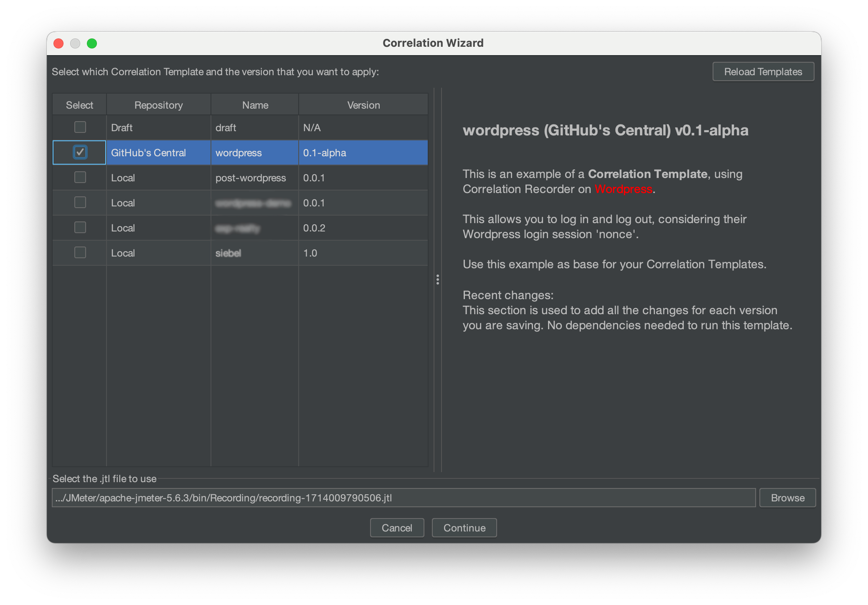Select the 'post-wordpress' name cell
Viewport: 868px width, 605px height.
[x=255, y=178]
